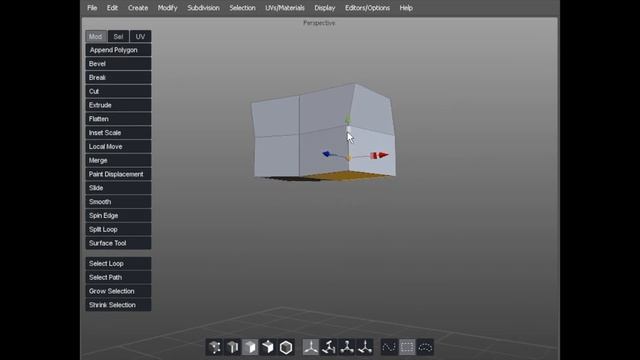640x360 pixels.
Task: Click the Select Loop button
Action: (118, 264)
